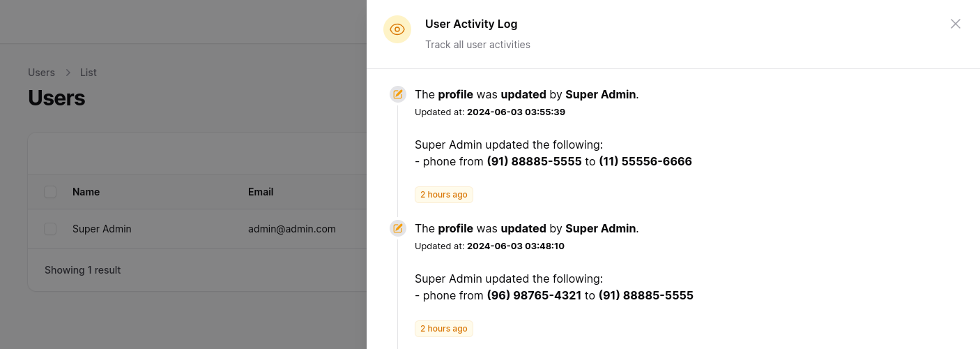The width and height of the screenshot is (980, 349).
Task: Click the eye icon beside User Activity Log
Action: tap(397, 29)
